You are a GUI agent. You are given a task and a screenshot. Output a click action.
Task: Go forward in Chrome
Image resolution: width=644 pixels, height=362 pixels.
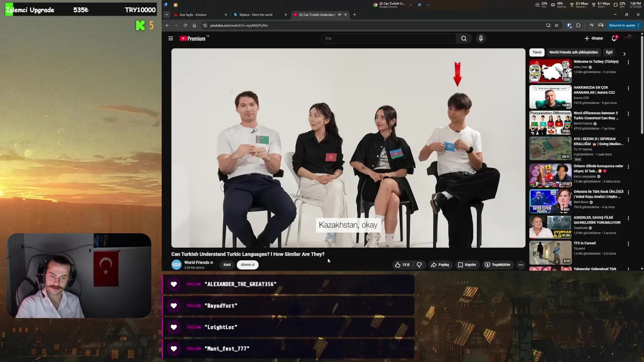click(x=176, y=25)
